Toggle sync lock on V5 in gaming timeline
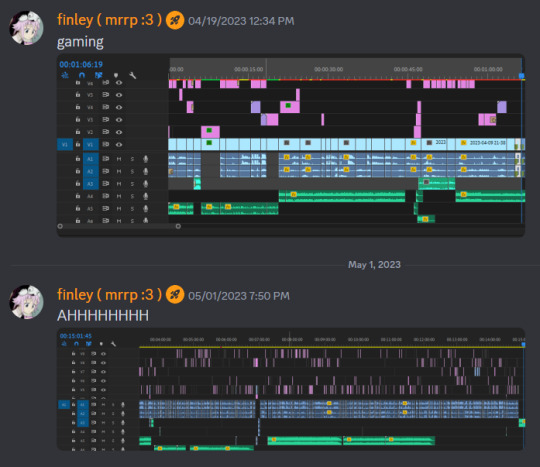Viewport: 540px width, 467px height. [105, 95]
